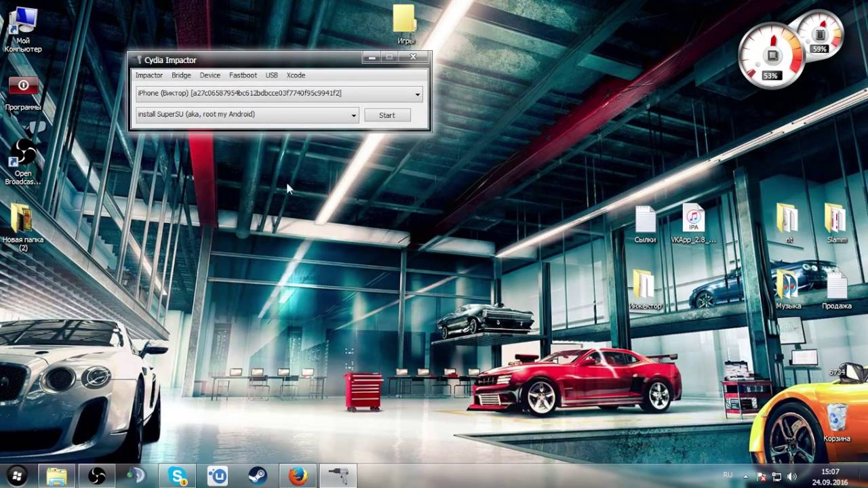Open Uplay from the taskbar

pos(218,476)
